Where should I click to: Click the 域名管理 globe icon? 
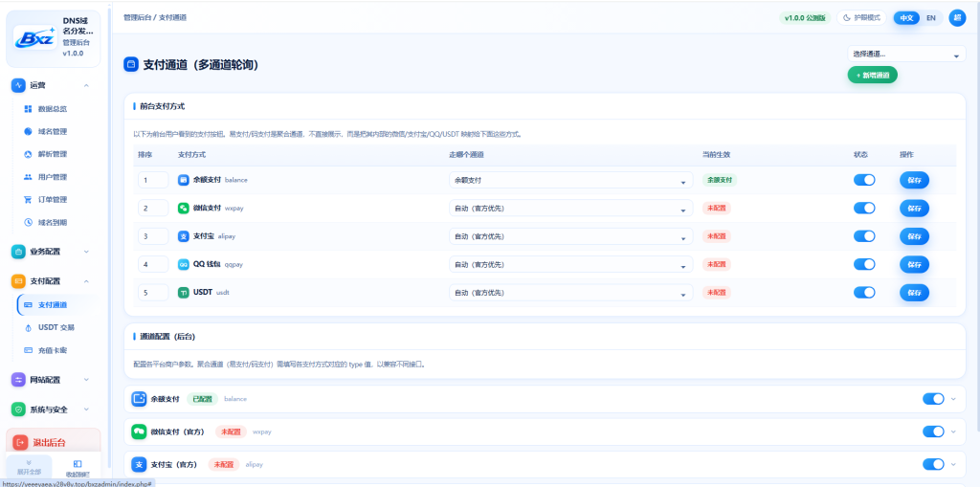pos(28,131)
